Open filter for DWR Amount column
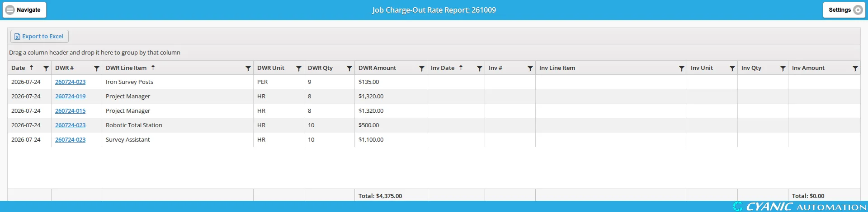The height and width of the screenshot is (212, 868). 422,68
